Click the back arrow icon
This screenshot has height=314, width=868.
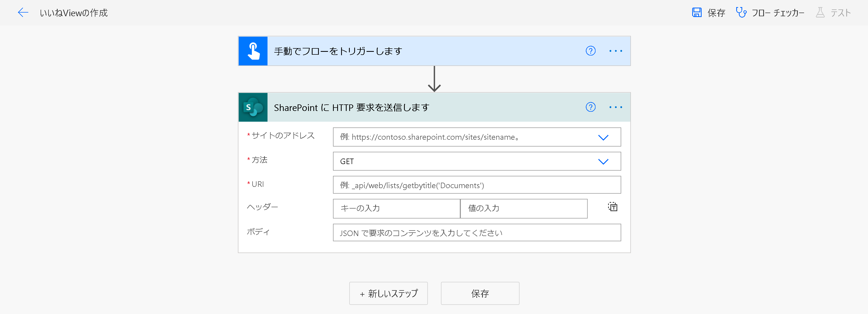click(x=23, y=13)
